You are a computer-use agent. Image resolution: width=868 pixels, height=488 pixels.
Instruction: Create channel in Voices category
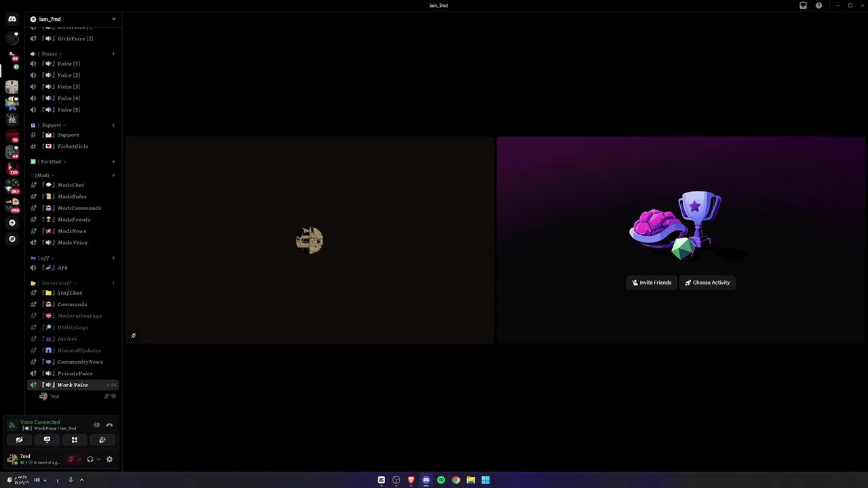[113, 54]
